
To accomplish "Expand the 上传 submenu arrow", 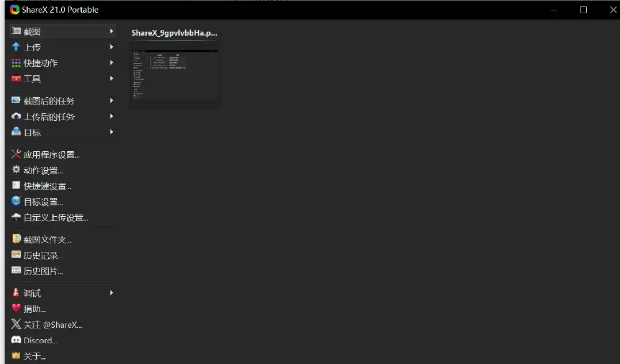I will pos(112,47).
